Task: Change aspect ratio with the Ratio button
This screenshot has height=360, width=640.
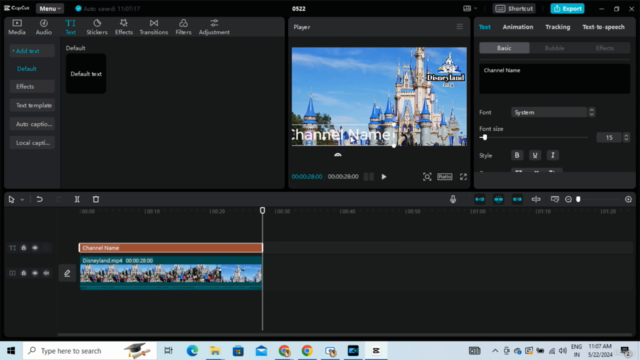Action: (x=444, y=177)
